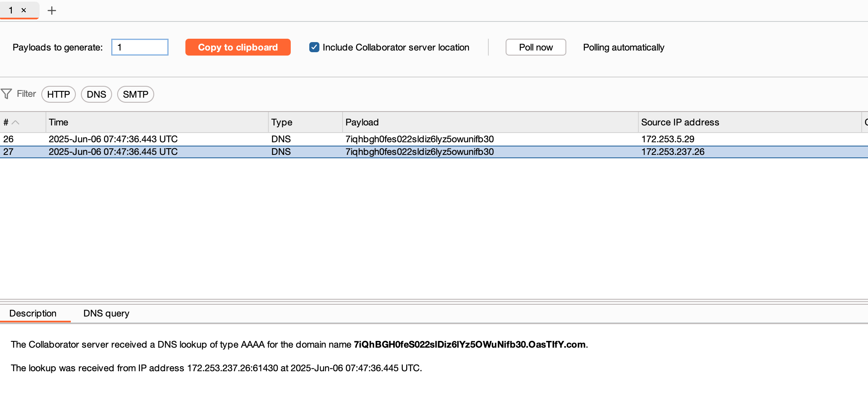Screen dimensions: 868x399
Task: Click time 2025-Jun-06 07:47:36.445 UTC in table
Action: coord(113,152)
